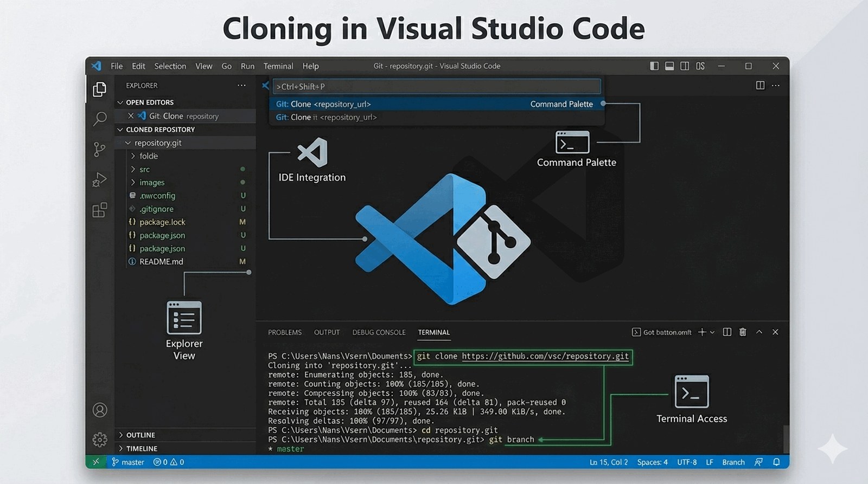The height and width of the screenshot is (484, 868).
Task: Expand the src folder
Action: pyautogui.click(x=133, y=169)
